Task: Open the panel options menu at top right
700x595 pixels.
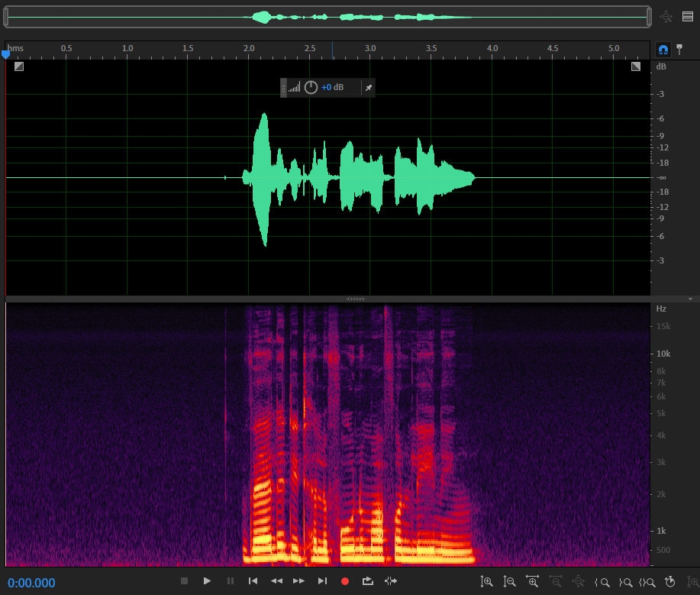Action: [x=687, y=16]
